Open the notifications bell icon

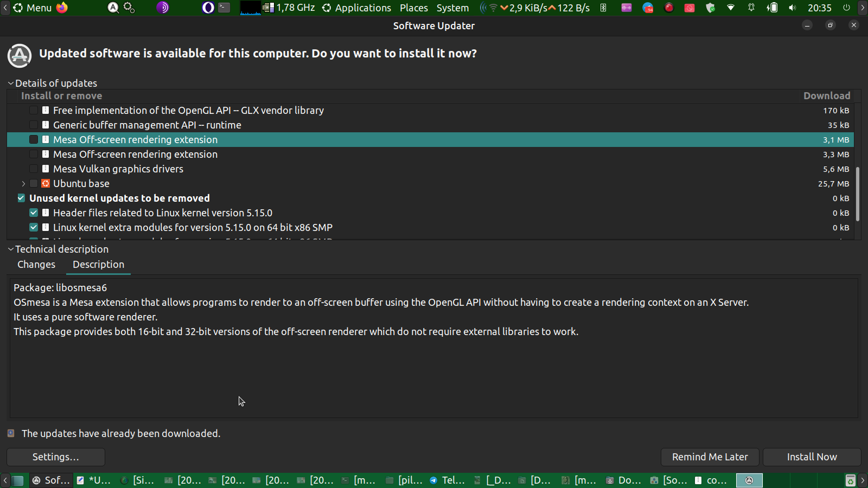point(751,8)
